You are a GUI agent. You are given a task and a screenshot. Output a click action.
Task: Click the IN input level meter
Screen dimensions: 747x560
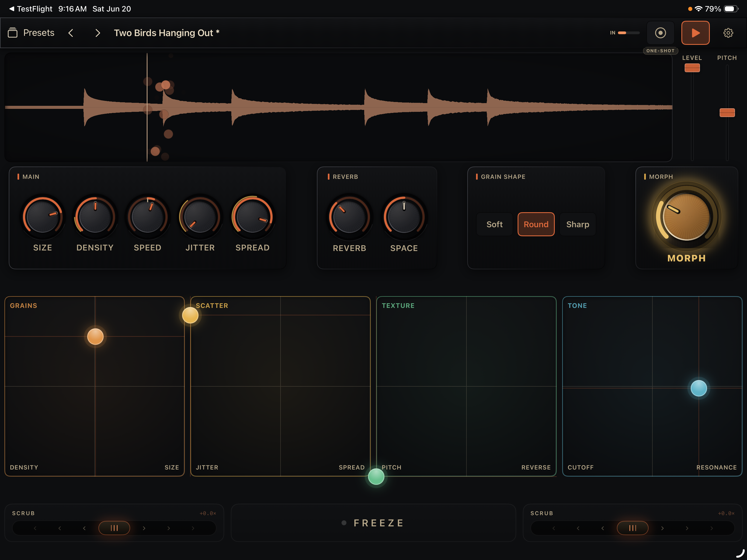coord(628,33)
